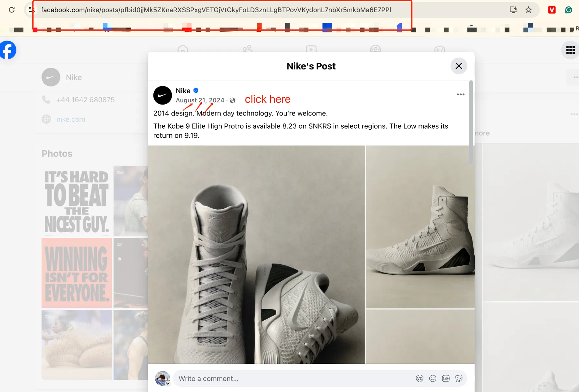Open the Photos section heading
Screen dimensions: 579x392
pyautogui.click(x=57, y=154)
